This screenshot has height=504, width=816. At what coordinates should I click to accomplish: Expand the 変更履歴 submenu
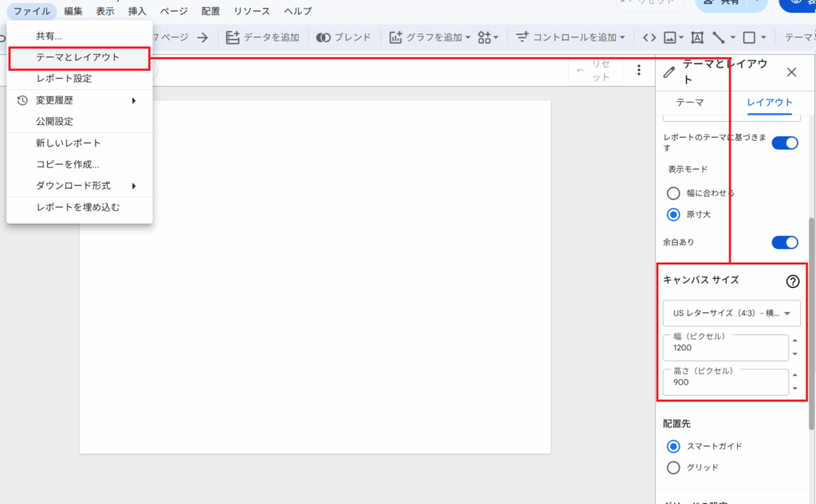[80, 100]
